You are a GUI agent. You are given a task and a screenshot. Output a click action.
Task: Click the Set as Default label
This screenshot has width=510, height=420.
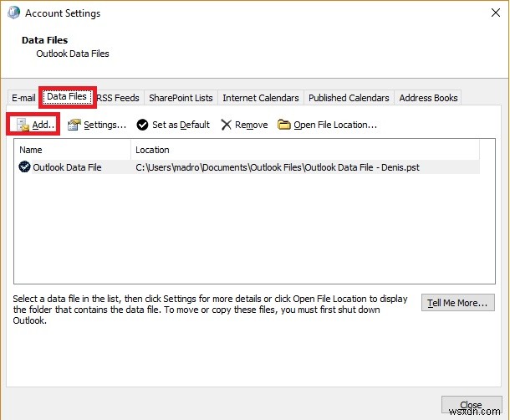coord(181,125)
